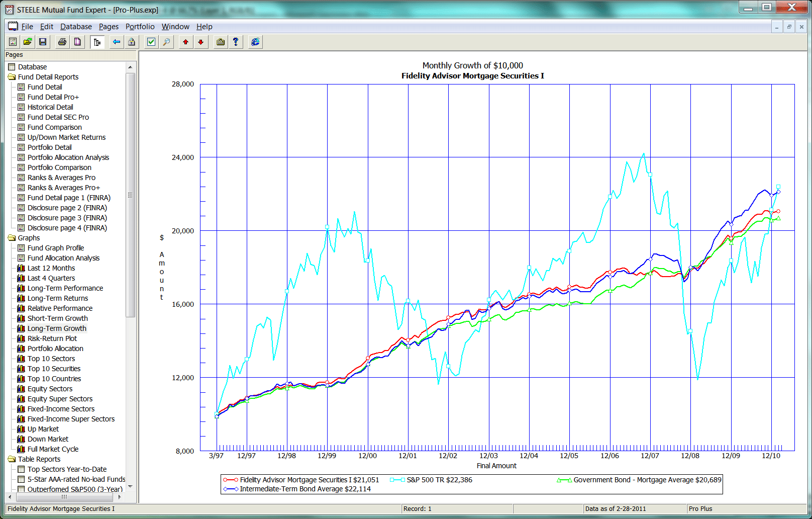Open Ranks & Averages Pro+ page
This screenshot has height=519, width=812.
pos(64,188)
